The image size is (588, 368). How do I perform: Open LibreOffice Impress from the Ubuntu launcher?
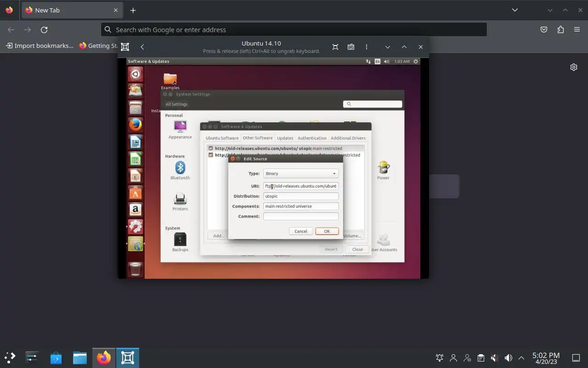tap(135, 176)
